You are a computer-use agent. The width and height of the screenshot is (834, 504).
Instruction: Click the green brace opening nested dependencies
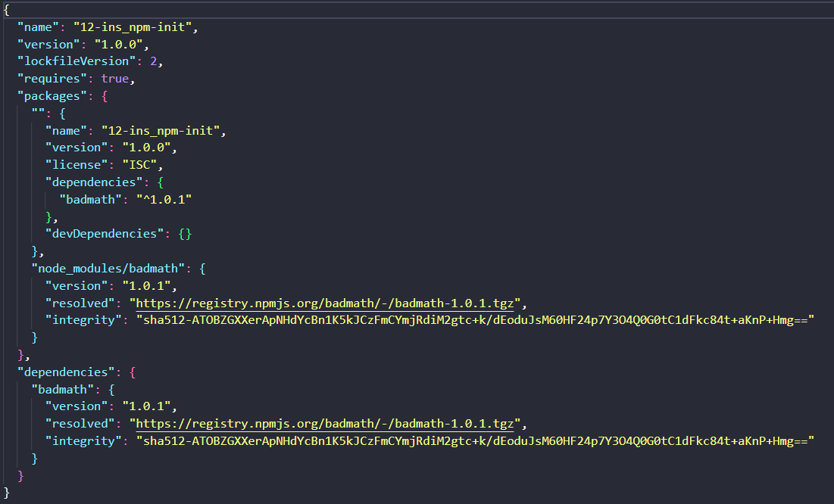(x=160, y=182)
